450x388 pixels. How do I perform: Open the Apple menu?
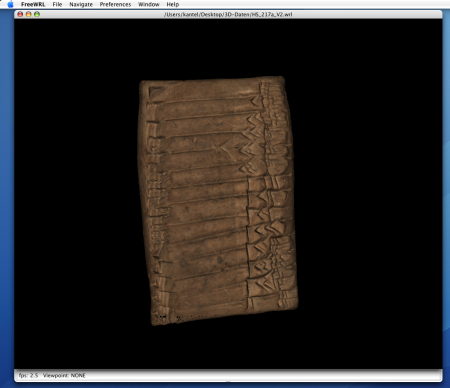[x=10, y=4]
